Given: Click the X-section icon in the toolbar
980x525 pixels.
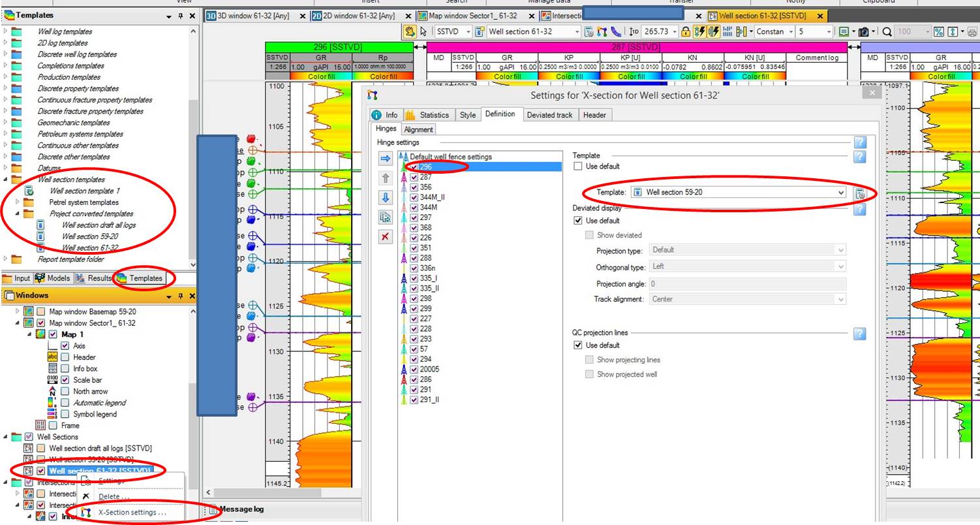Looking at the screenshot, I should (x=602, y=31).
